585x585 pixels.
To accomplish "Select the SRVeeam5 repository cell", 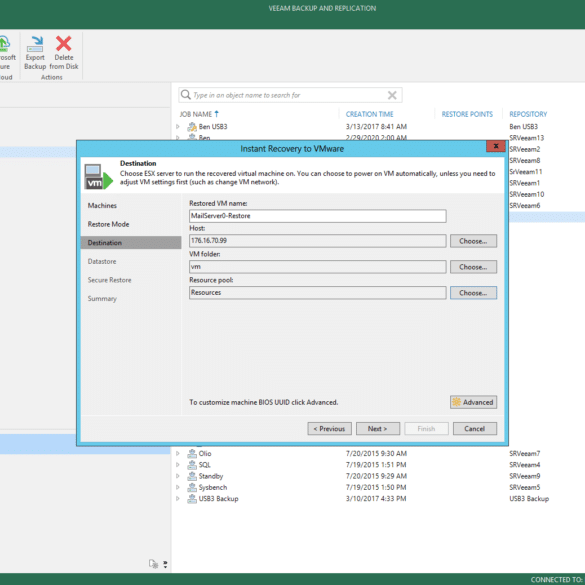I will pyautogui.click(x=525, y=487).
